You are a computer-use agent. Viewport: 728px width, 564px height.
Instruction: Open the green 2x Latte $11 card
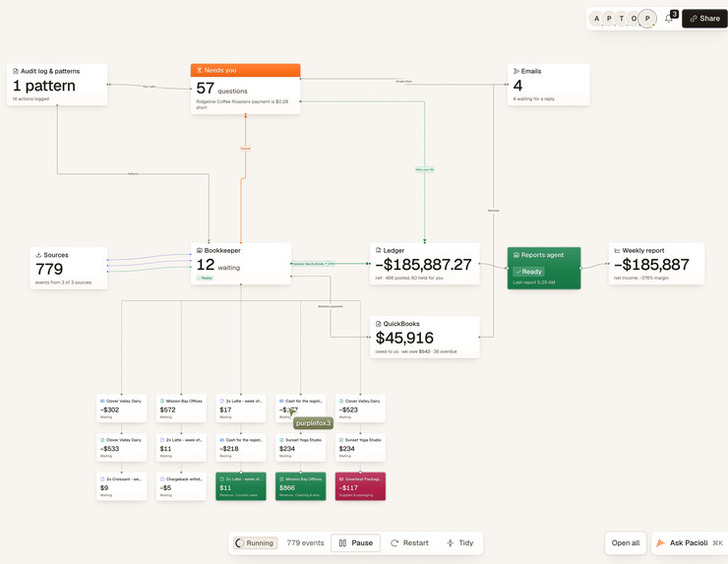(241, 486)
